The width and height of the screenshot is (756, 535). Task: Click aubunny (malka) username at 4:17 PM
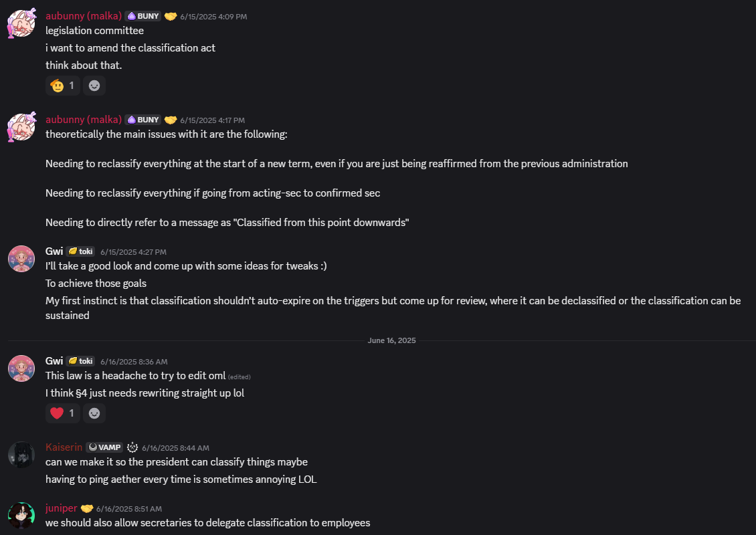click(x=83, y=120)
